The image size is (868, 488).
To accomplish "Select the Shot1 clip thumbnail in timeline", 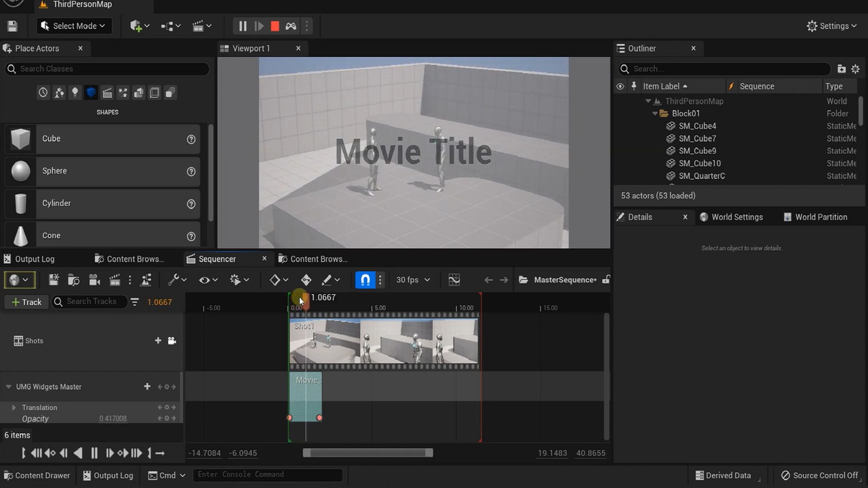I will point(384,342).
